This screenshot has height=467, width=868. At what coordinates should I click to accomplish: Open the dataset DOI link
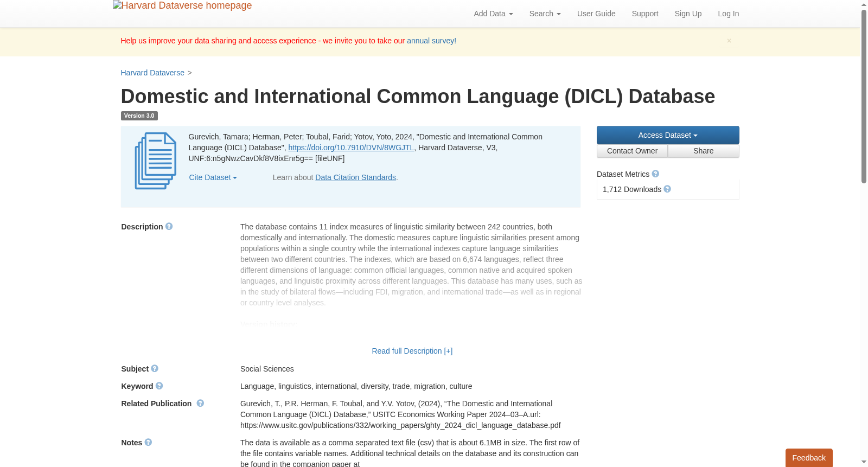(351, 148)
